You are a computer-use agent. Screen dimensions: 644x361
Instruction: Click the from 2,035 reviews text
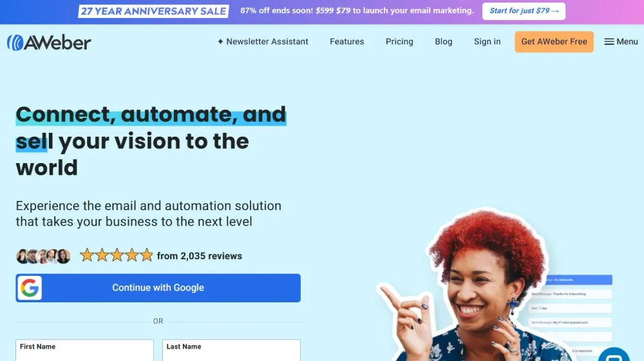click(x=199, y=256)
